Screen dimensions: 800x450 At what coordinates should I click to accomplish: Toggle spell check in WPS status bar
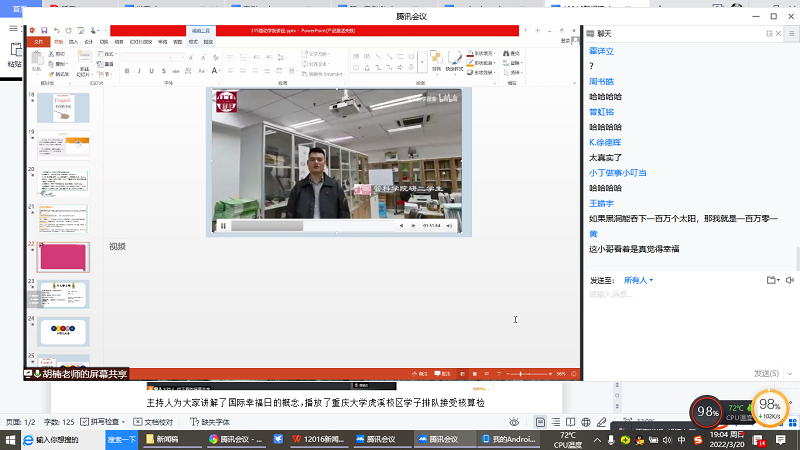point(103,422)
